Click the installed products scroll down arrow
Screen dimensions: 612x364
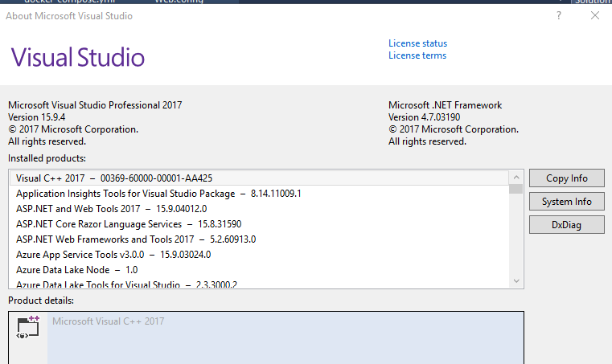point(516,281)
